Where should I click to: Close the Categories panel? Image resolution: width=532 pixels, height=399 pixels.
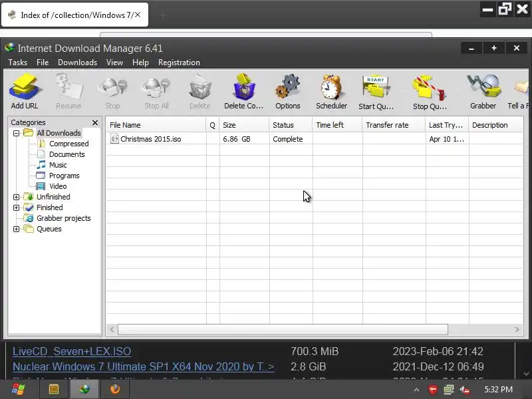click(95, 122)
